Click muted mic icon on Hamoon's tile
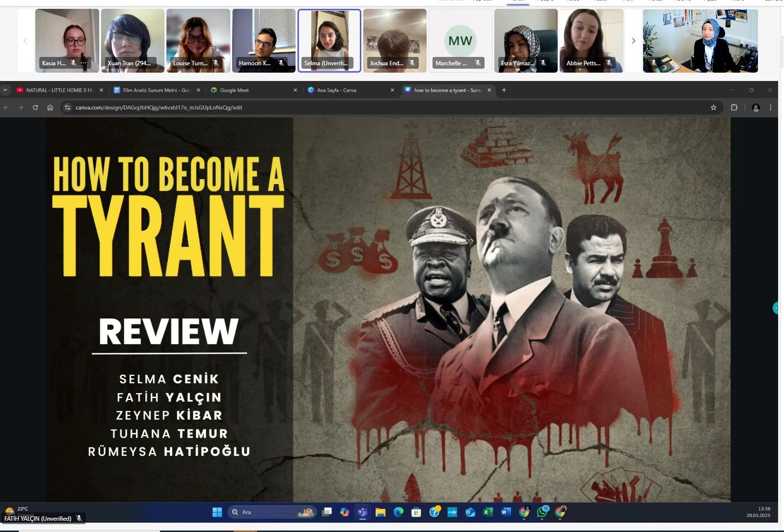The width and height of the screenshot is (784, 532). 281,63
